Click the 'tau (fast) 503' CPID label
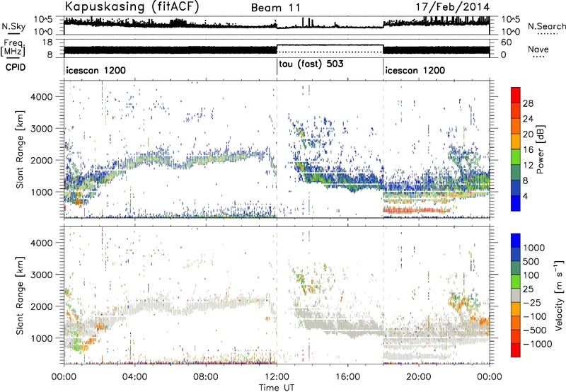 311,64
